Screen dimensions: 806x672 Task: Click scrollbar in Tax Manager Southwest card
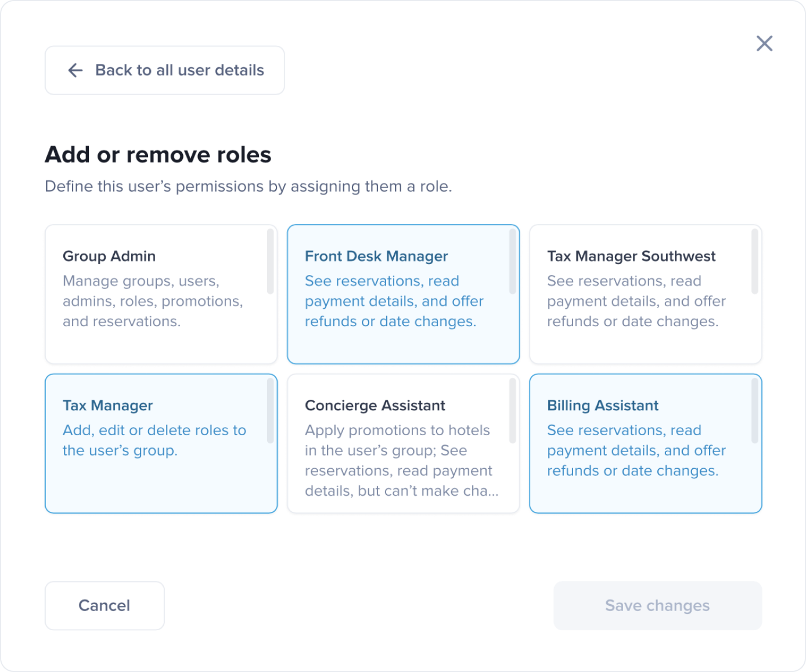tap(754, 261)
